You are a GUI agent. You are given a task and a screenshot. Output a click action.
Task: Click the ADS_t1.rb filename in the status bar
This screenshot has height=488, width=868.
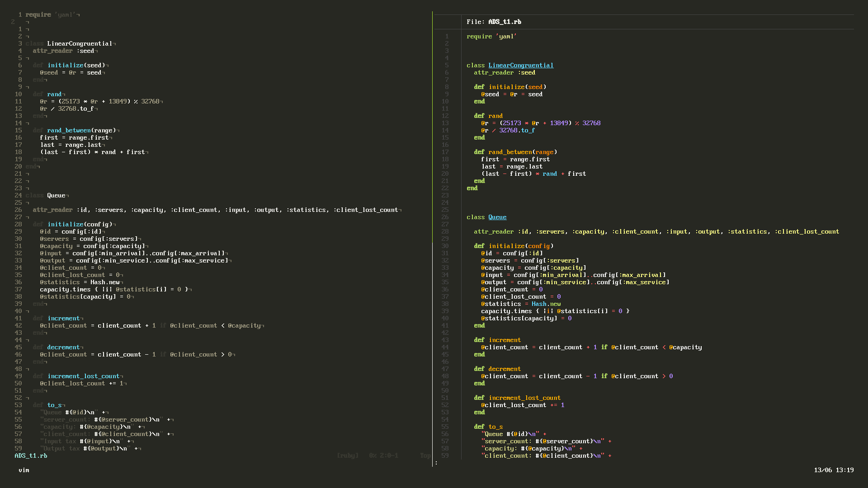point(30,455)
